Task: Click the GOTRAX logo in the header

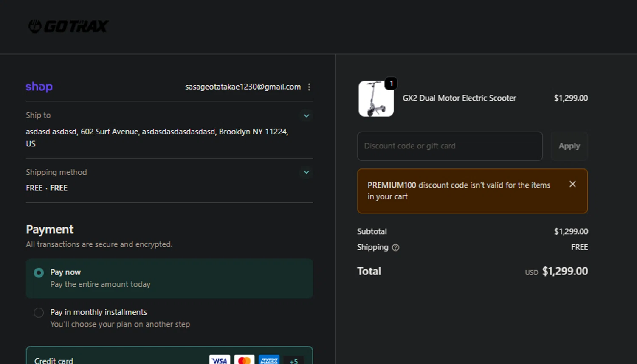Action: 68,26
